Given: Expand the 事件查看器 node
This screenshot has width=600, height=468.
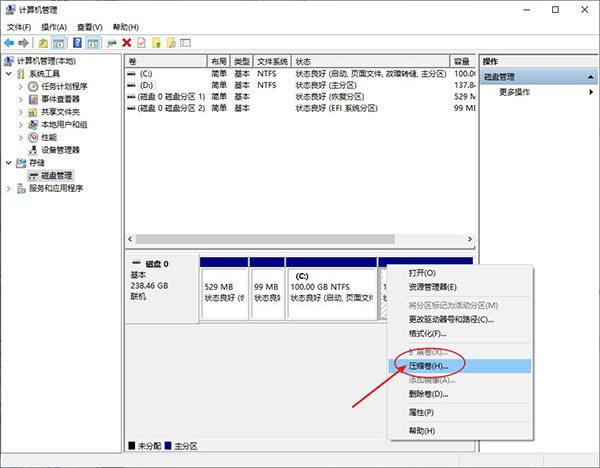Looking at the screenshot, I should pos(21,99).
